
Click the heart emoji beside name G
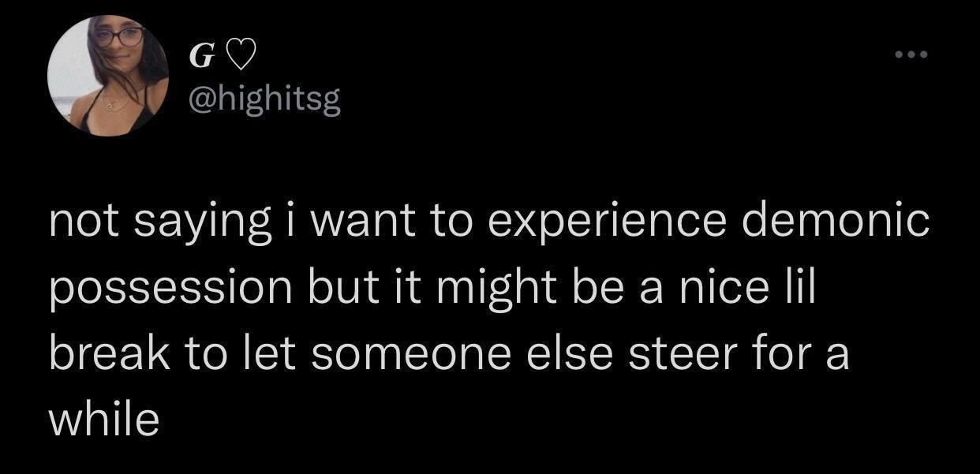click(x=241, y=57)
